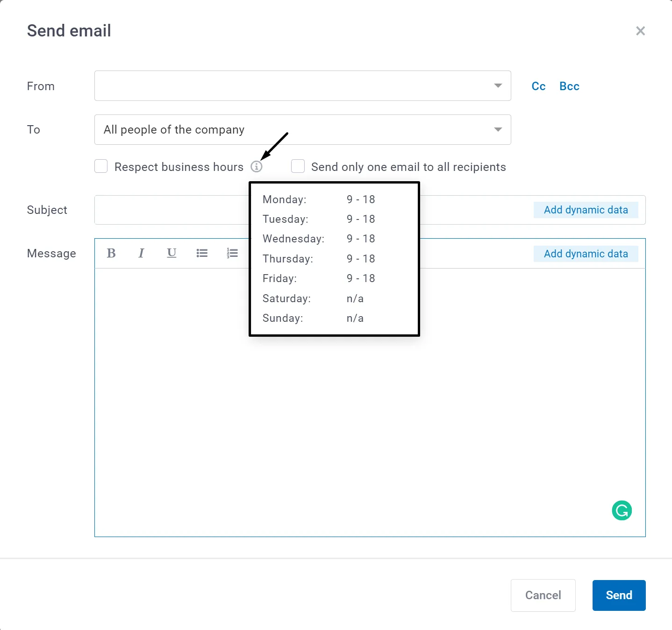Add a Cc field
The height and width of the screenshot is (630, 672).
pyautogui.click(x=538, y=86)
